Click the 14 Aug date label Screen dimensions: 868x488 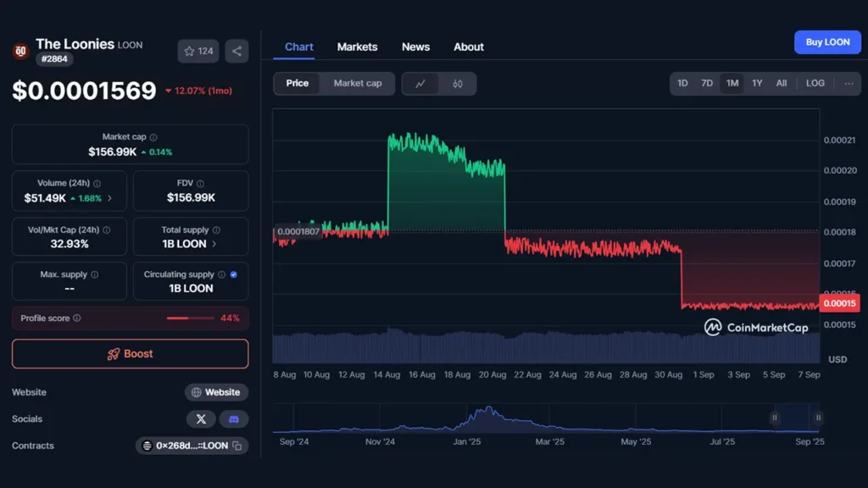387,374
